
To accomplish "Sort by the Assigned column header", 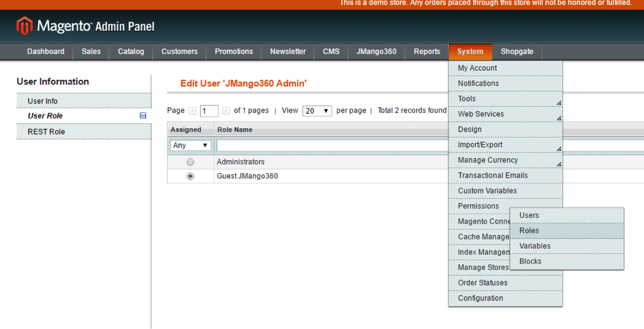I will coord(185,130).
